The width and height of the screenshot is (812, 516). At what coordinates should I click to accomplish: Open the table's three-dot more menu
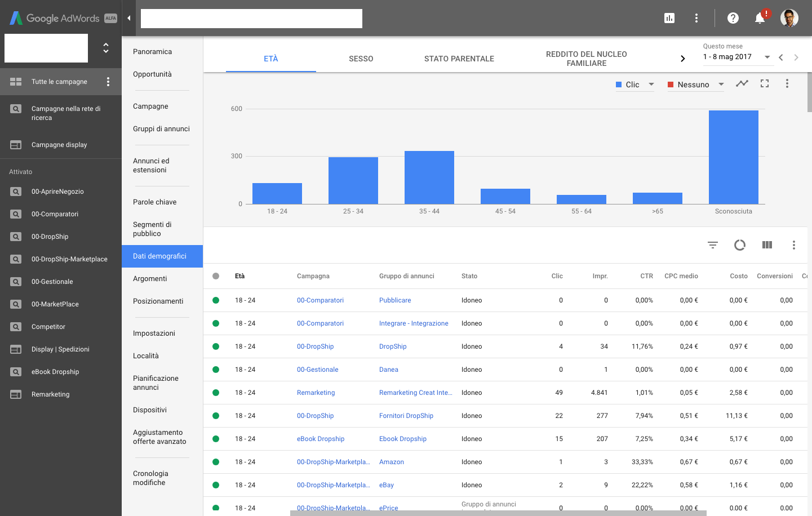click(x=794, y=245)
